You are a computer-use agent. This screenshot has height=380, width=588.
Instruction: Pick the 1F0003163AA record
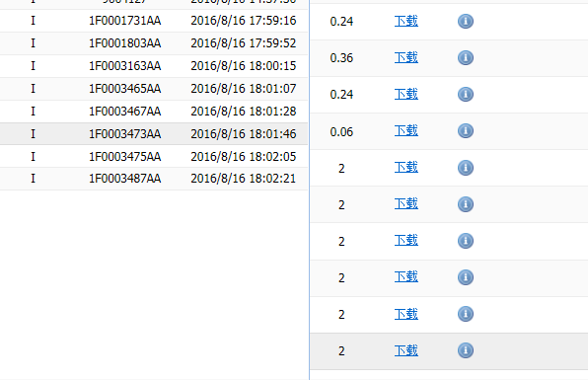point(154,66)
